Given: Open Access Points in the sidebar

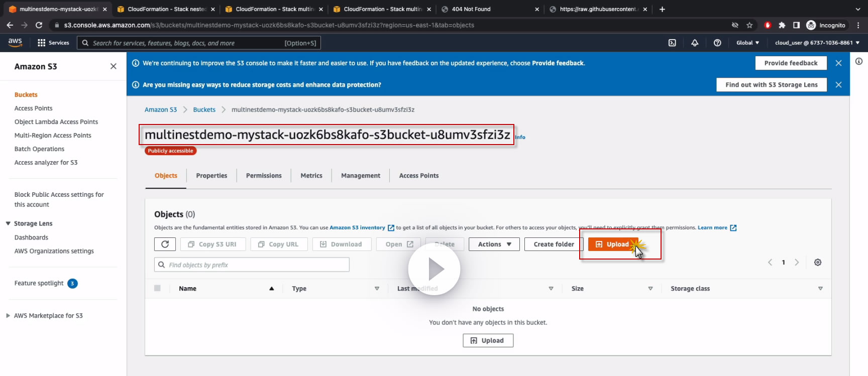Looking at the screenshot, I should point(33,108).
